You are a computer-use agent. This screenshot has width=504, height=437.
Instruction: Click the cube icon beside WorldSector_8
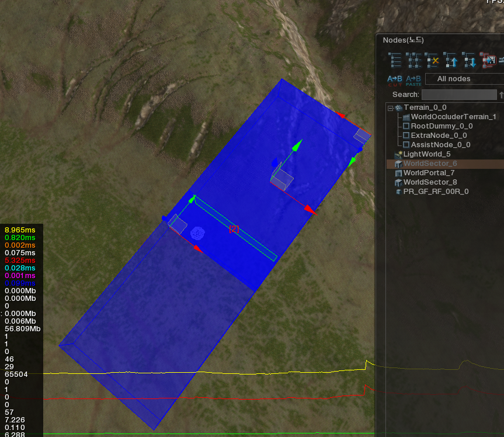399,182
